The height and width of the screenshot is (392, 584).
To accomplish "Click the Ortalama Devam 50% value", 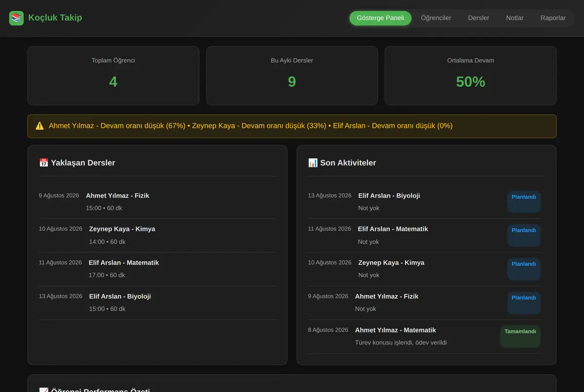I will 471,82.
